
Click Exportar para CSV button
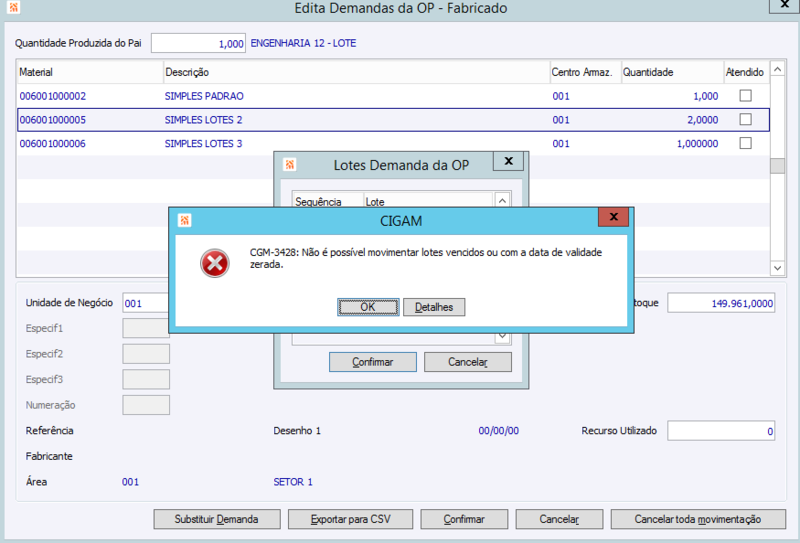tap(351, 519)
